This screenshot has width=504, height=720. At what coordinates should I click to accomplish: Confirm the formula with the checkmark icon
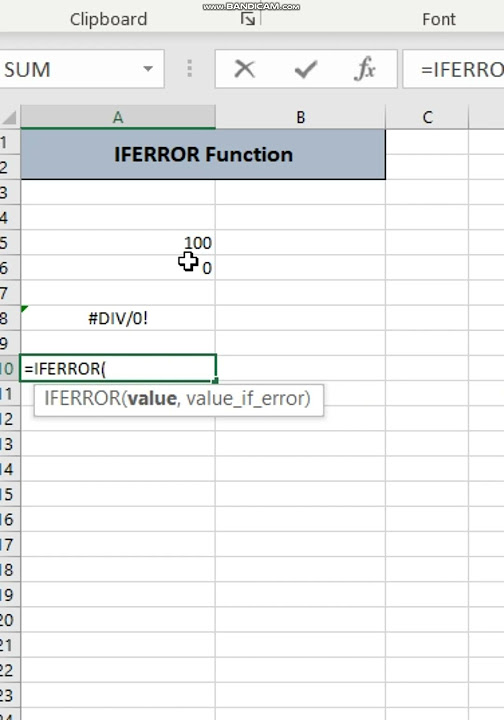pos(306,69)
